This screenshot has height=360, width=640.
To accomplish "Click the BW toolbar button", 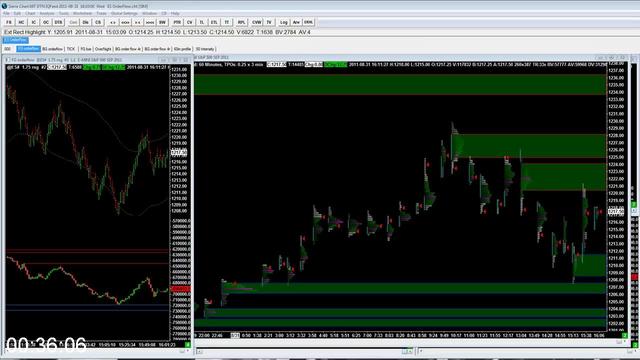I will (162, 22).
